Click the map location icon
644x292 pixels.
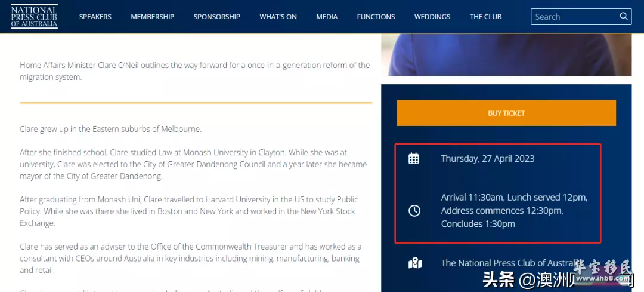click(x=415, y=263)
